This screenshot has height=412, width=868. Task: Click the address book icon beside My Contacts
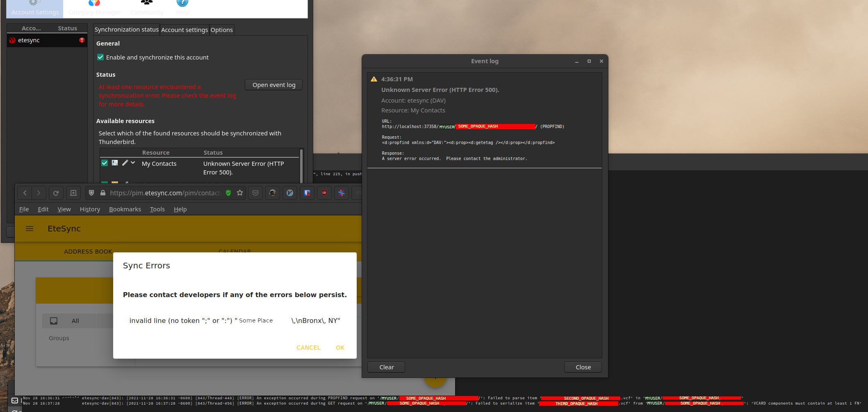pyautogui.click(x=115, y=163)
